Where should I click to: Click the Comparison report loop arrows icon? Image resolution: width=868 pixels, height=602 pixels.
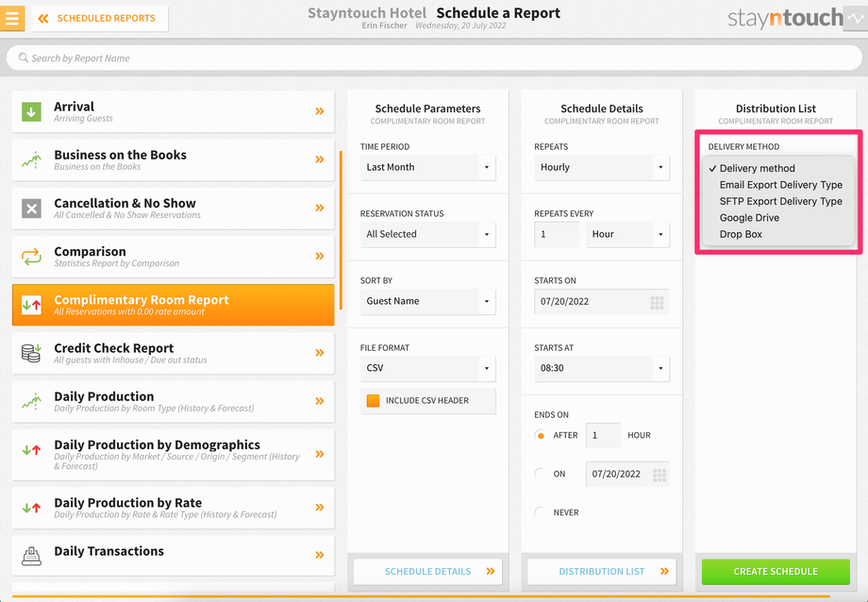coord(31,257)
